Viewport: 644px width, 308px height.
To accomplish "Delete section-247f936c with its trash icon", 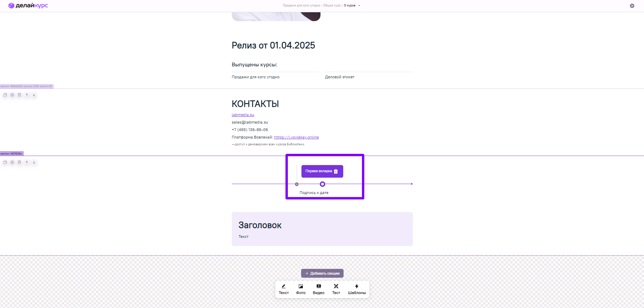I will [x=19, y=162].
